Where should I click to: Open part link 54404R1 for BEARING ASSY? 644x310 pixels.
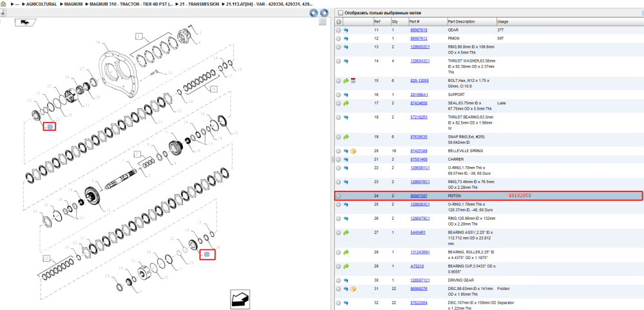(417, 232)
